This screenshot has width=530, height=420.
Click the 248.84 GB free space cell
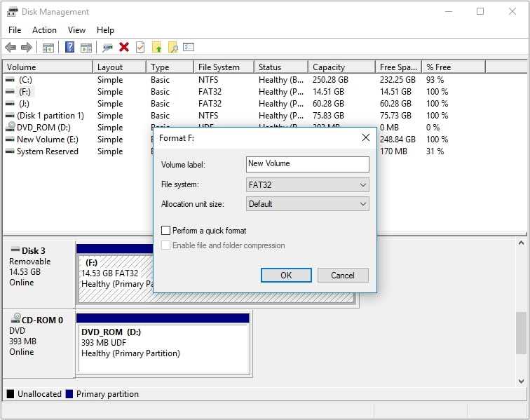397,140
